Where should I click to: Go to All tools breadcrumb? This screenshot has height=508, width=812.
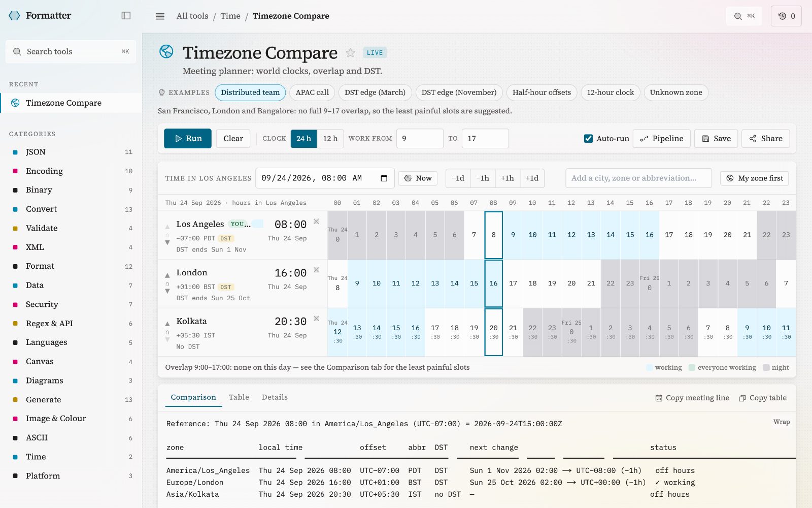point(192,16)
